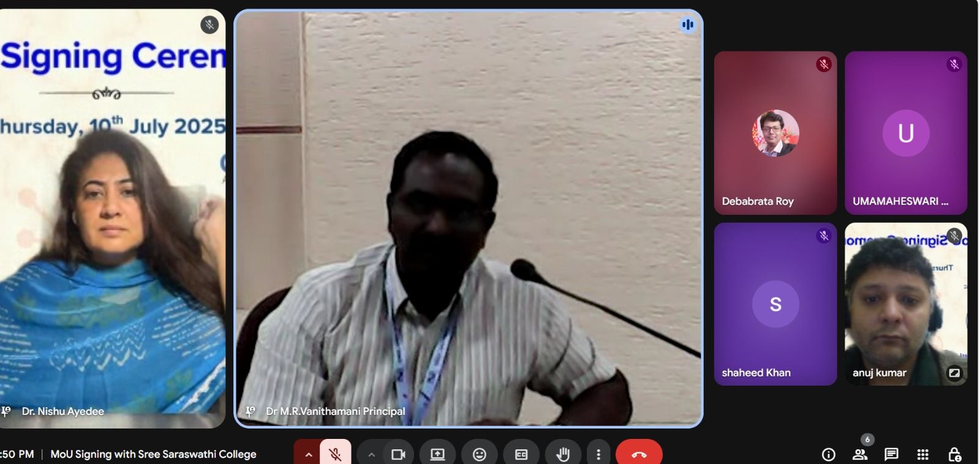
Task: Click the Dr. Nishu Ayedee name label
Action: pyautogui.click(x=63, y=411)
